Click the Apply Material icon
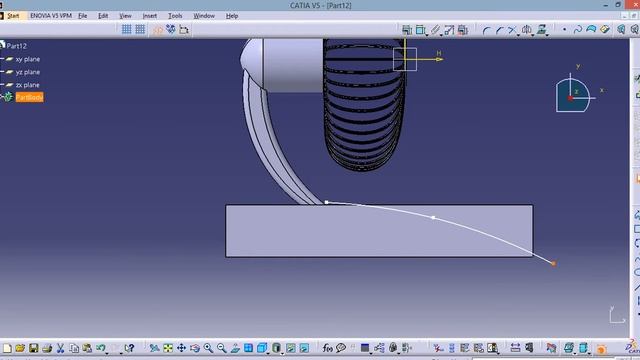The image size is (640, 360). 551,348
